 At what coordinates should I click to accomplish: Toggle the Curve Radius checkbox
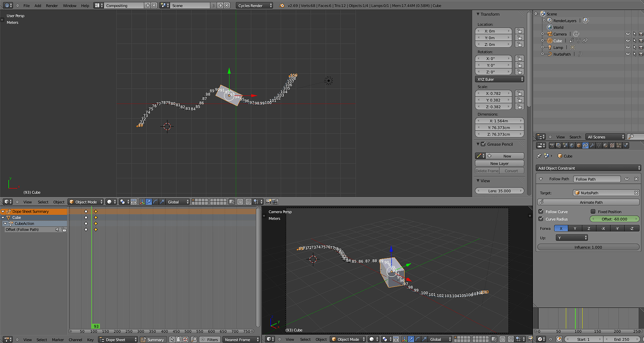point(541,219)
